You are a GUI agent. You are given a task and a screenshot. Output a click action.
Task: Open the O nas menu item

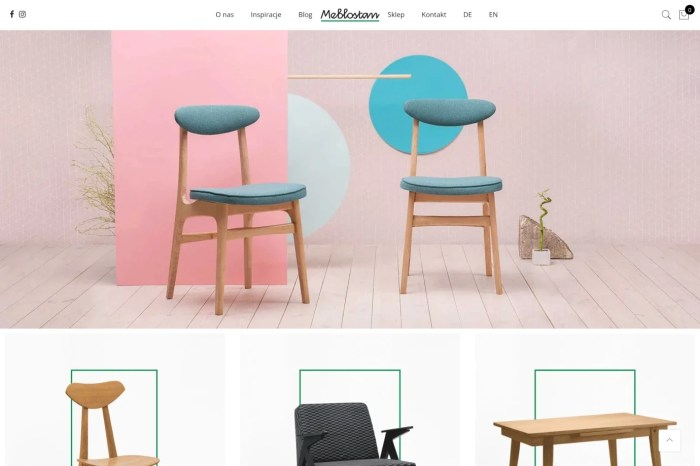point(225,15)
